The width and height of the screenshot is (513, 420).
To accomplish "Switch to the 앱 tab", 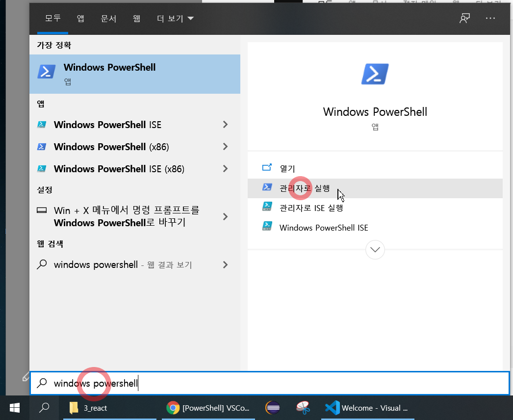I will pos(80,18).
